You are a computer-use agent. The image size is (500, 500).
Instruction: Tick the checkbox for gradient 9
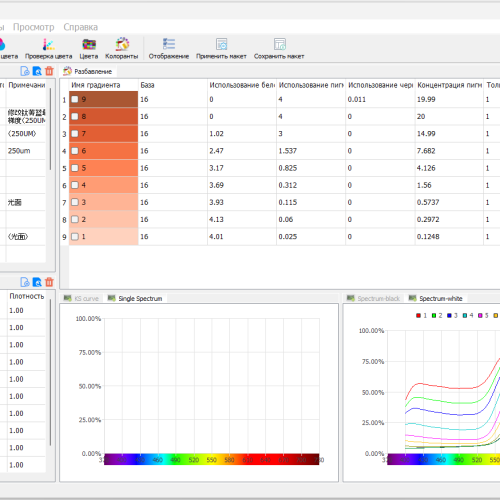[x=75, y=99]
